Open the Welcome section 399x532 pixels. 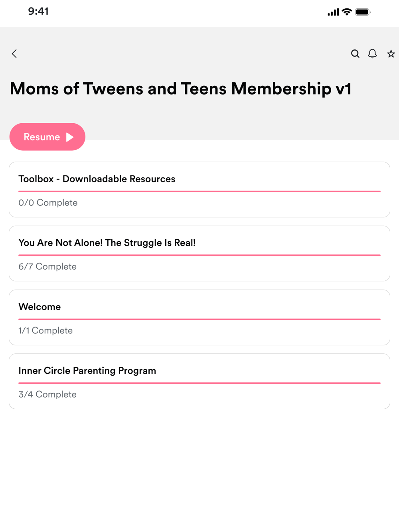pyautogui.click(x=40, y=307)
